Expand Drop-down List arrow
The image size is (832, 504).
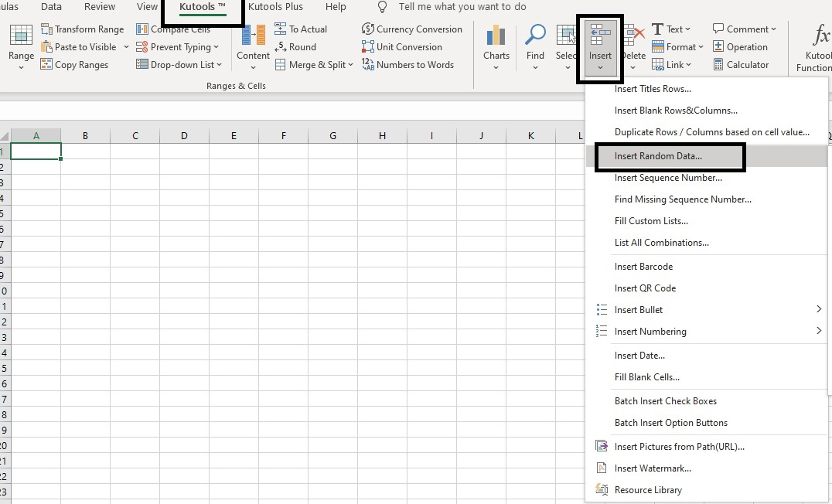pyautogui.click(x=219, y=65)
